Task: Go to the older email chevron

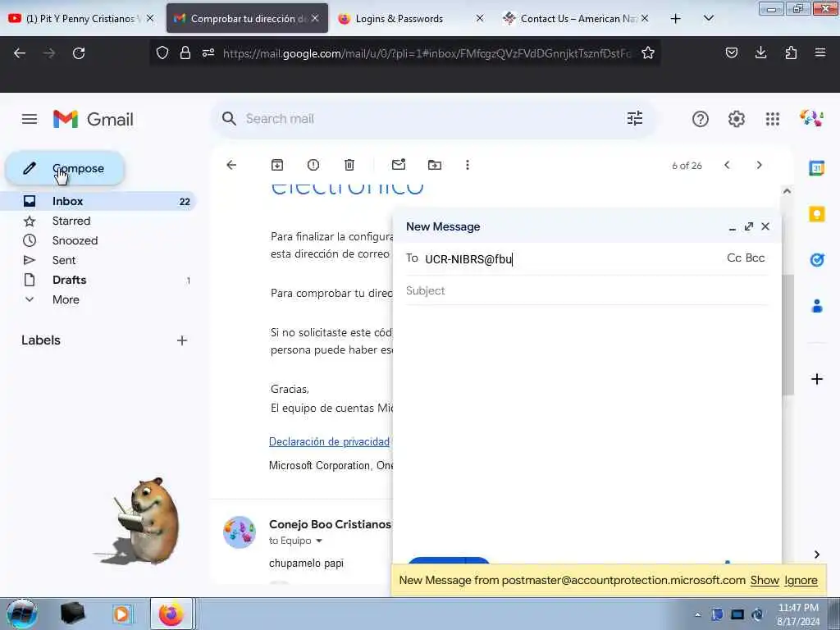Action: click(x=759, y=165)
